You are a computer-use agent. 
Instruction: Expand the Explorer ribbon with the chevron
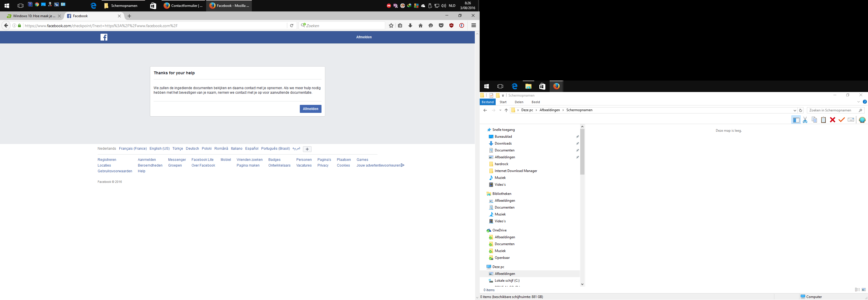click(859, 102)
